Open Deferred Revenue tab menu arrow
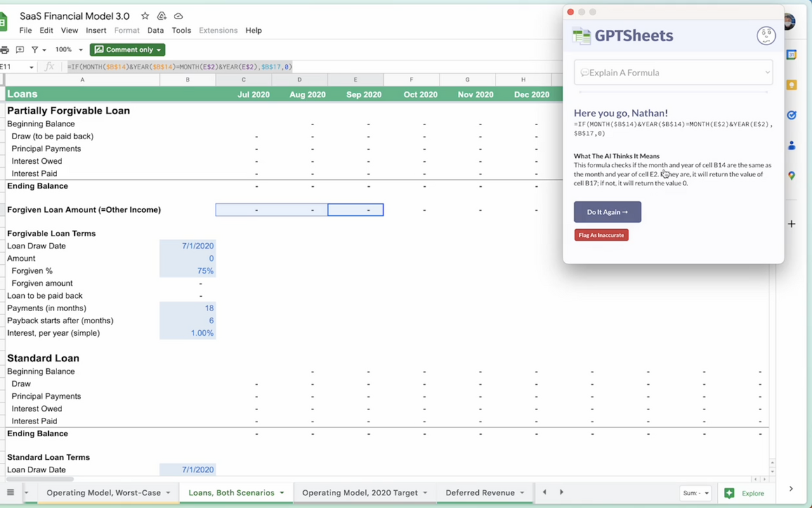812x508 pixels. pos(522,493)
